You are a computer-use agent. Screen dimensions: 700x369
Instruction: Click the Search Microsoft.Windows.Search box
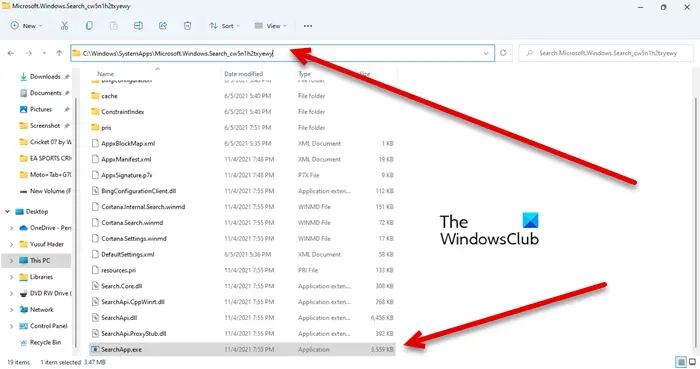coord(606,53)
